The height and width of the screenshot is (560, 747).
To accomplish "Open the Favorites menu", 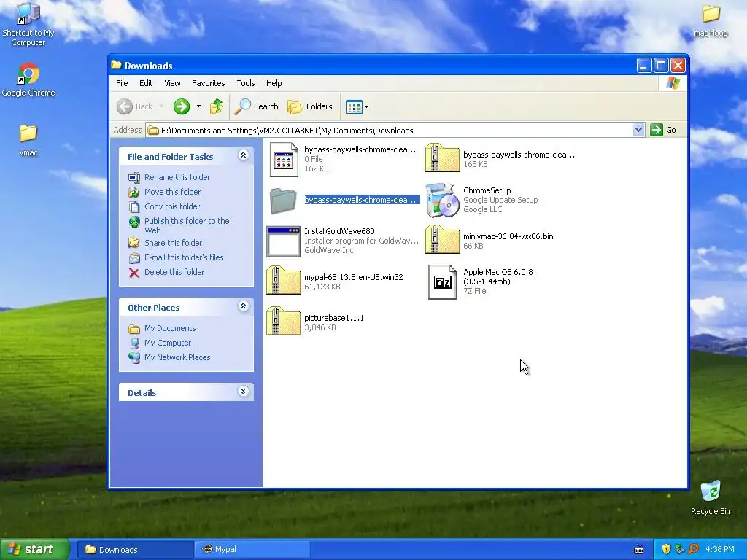I will [208, 83].
